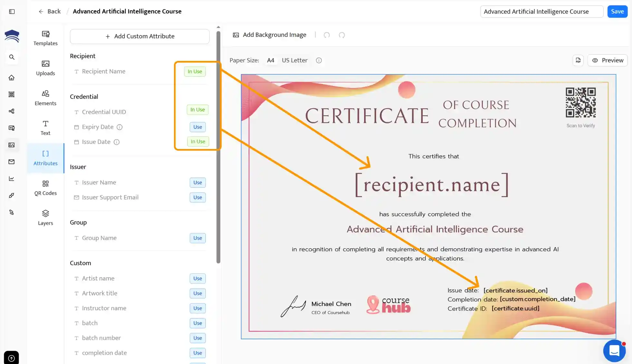Save the certificate template
The height and width of the screenshot is (364, 632).
click(617, 11)
